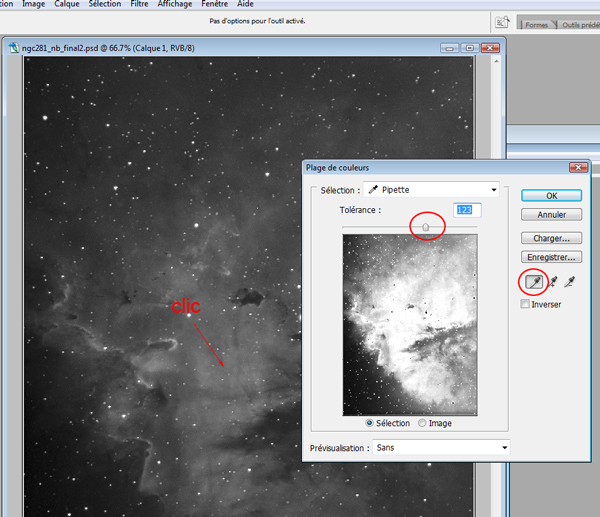Open the Affichage menu
The width and height of the screenshot is (600, 517).
pos(175,4)
